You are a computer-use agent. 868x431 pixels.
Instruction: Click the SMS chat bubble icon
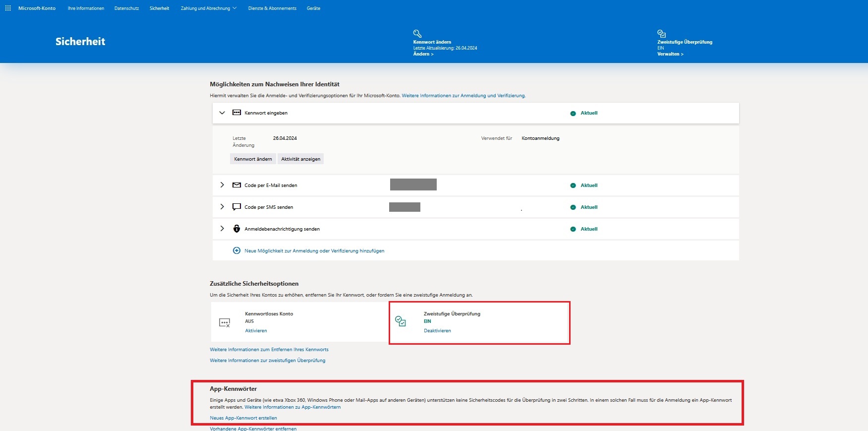pyautogui.click(x=237, y=207)
